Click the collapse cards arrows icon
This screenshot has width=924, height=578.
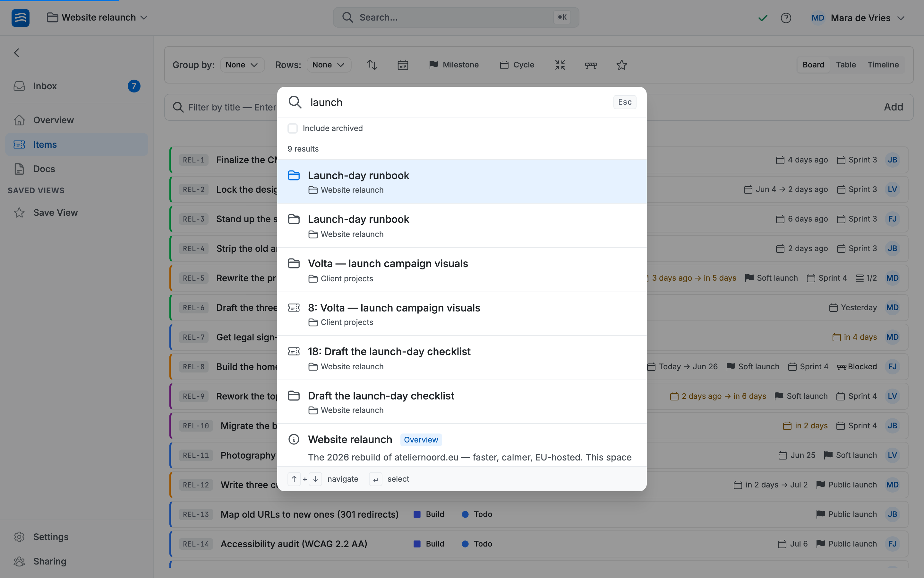click(560, 65)
